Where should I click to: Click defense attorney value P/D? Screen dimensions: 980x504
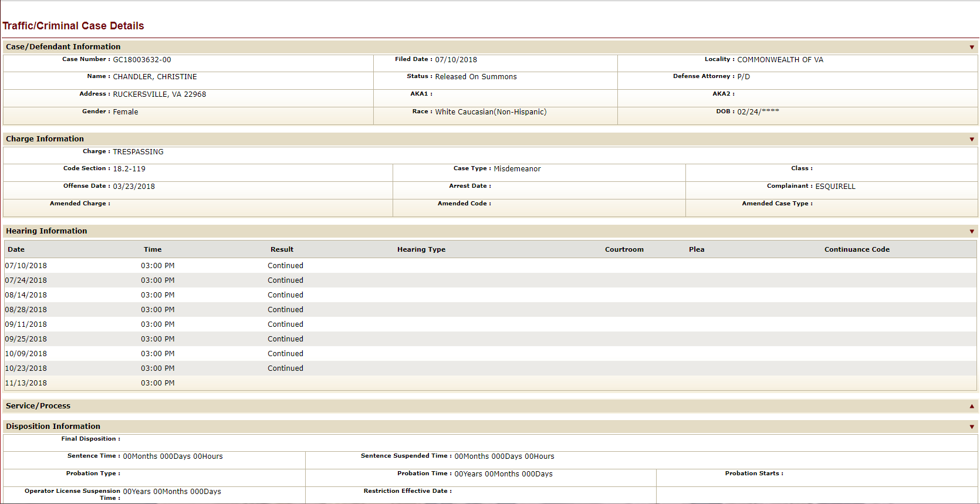[x=744, y=77]
